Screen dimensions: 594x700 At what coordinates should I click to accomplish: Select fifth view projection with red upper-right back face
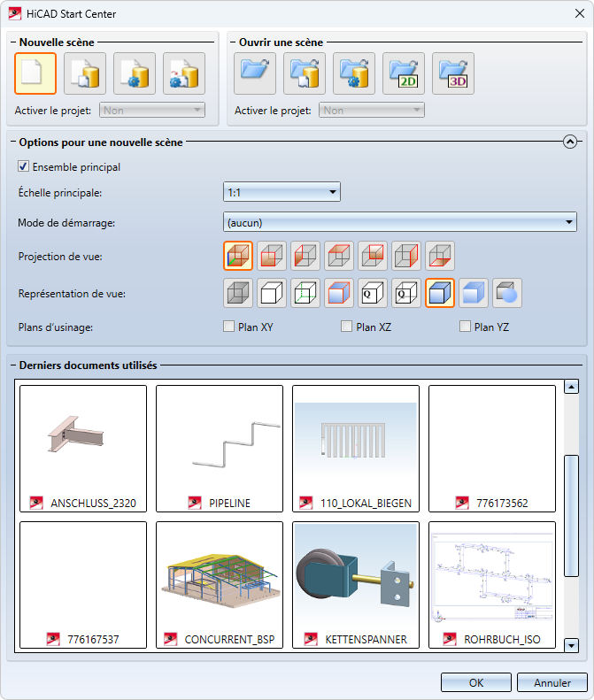coord(373,256)
